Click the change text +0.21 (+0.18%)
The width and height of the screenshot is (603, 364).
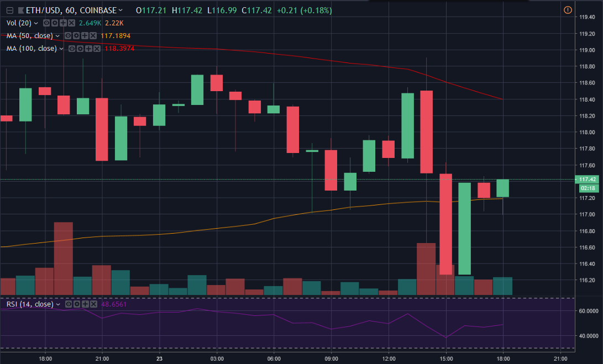pyautogui.click(x=304, y=10)
